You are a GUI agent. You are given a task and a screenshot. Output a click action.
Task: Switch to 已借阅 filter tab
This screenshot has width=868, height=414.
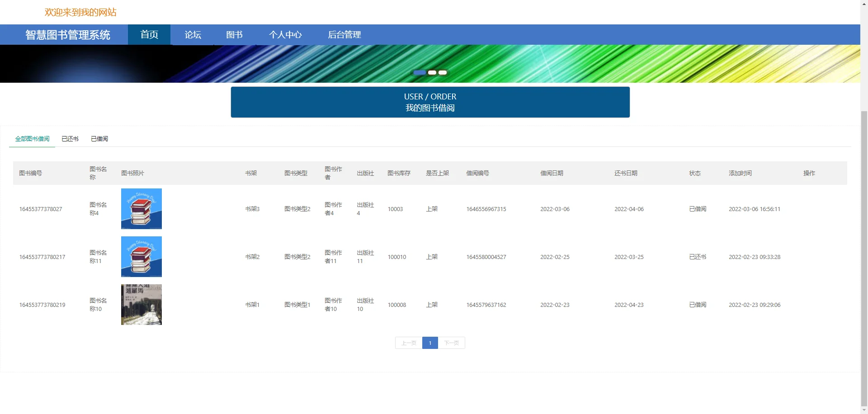99,139
